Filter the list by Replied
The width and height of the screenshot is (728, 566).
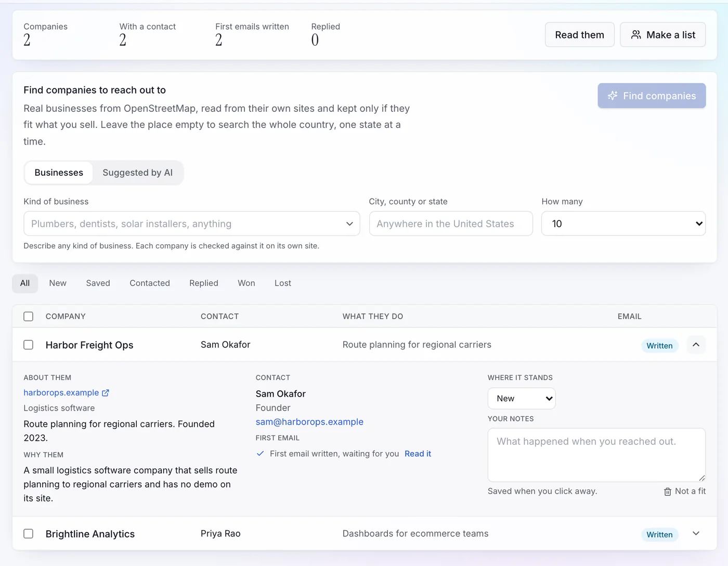point(204,283)
